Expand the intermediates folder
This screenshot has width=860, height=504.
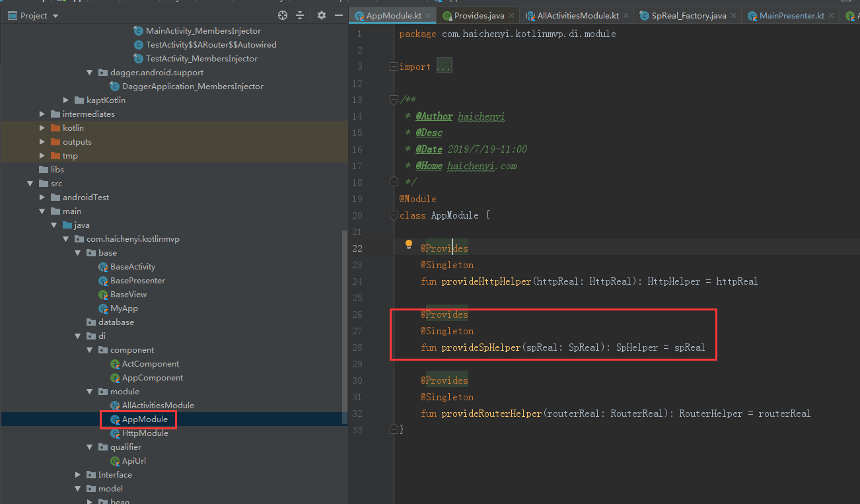[x=43, y=114]
